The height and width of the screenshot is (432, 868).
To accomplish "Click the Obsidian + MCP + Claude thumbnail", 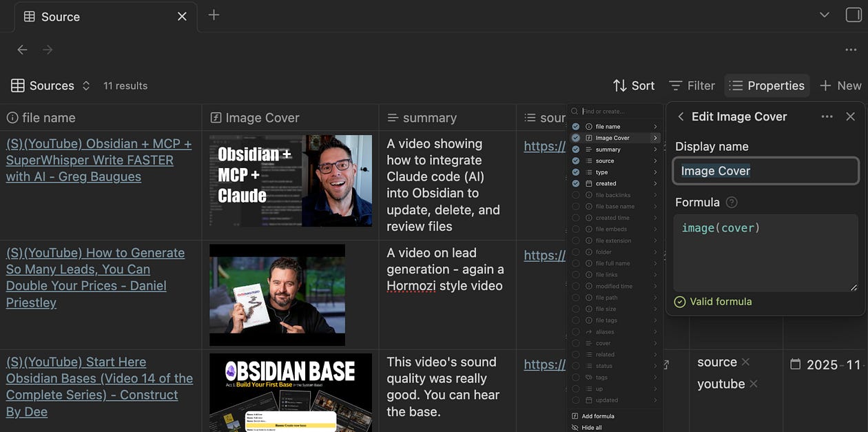I will point(291,181).
